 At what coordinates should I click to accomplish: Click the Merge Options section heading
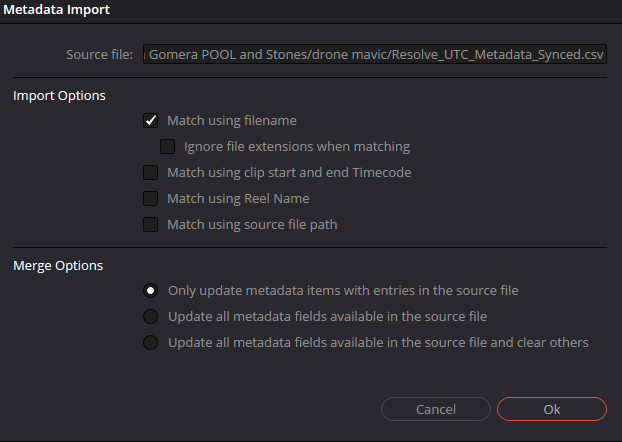click(58, 266)
